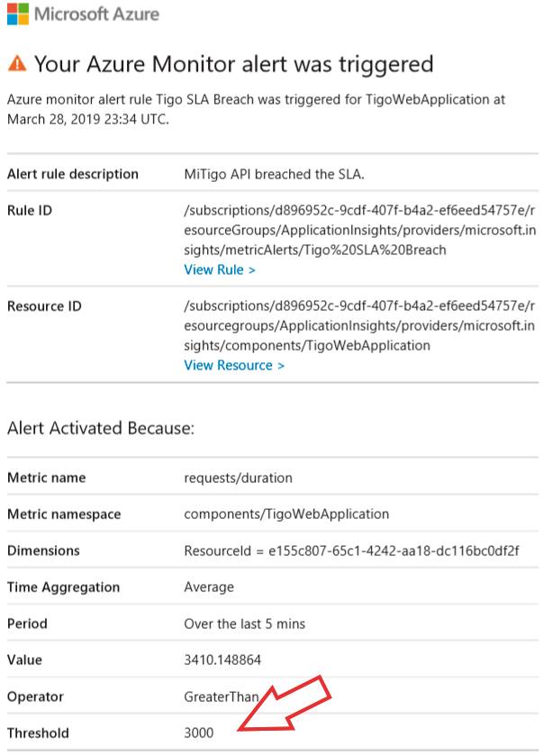This screenshot has width=543, height=756.
Task: Click the arrow chevron after View Rule
Action: (x=251, y=270)
